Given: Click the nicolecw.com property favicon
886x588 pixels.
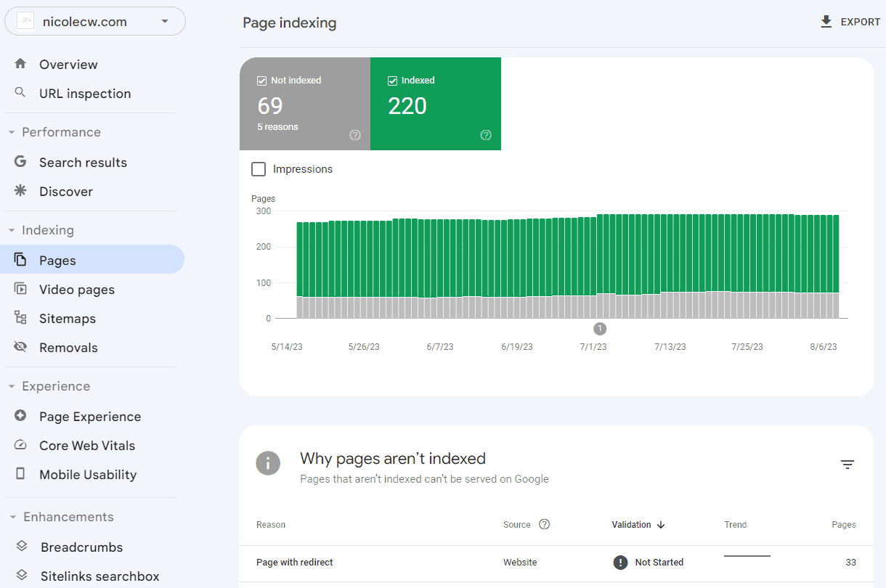Looking at the screenshot, I should 25,22.
